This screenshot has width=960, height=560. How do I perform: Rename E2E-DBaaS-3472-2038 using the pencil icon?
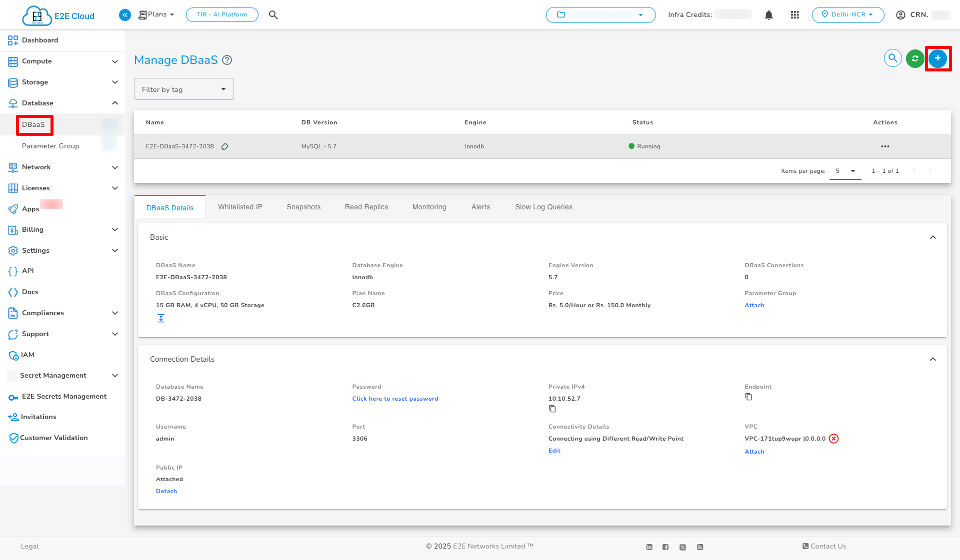point(225,146)
